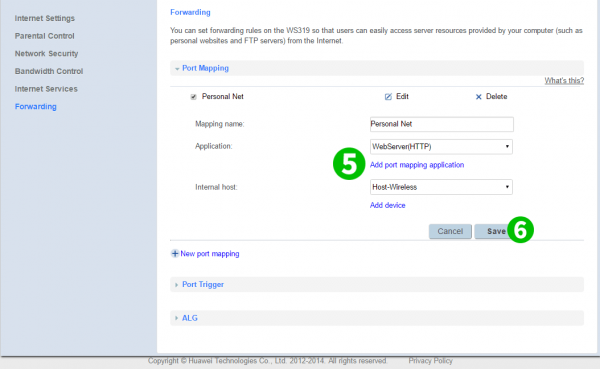Click the Edit pencil icon
Screen dimensions: 600x369
click(388, 97)
